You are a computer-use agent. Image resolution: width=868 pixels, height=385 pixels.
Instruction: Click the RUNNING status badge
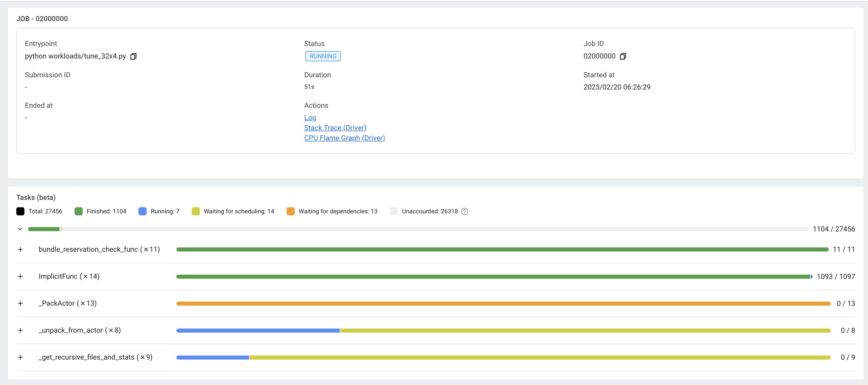tap(323, 56)
